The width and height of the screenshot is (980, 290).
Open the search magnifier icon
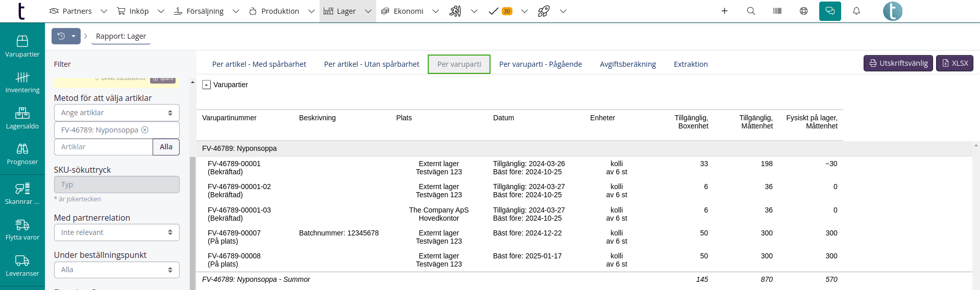click(x=751, y=11)
